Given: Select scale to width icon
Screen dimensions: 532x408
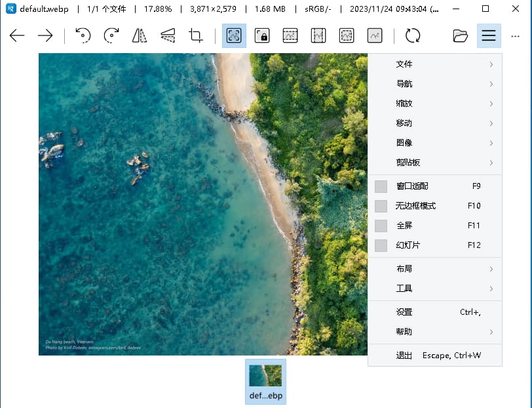Looking at the screenshot, I should (x=290, y=35).
